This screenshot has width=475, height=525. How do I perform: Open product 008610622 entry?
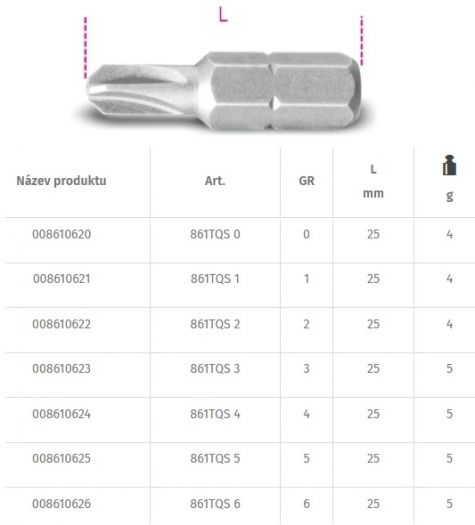(62, 324)
